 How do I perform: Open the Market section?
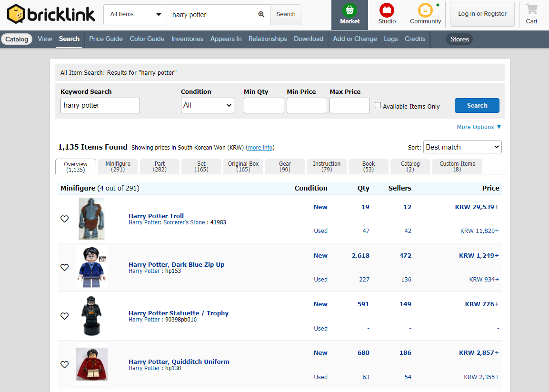(x=349, y=15)
